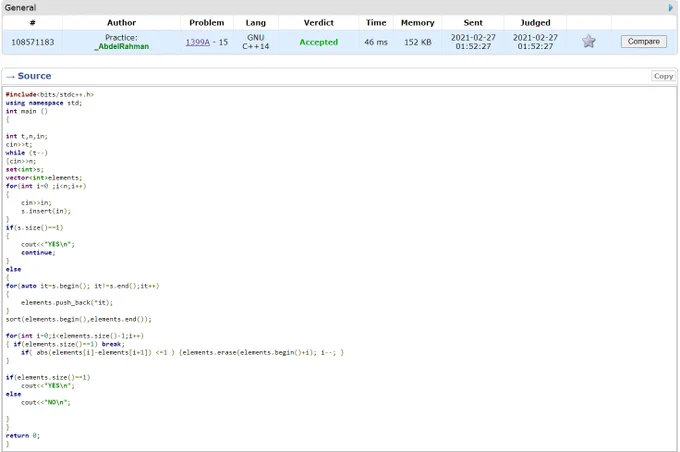The height and width of the screenshot is (452, 680).
Task: Click the Lang column header
Action: (x=255, y=23)
